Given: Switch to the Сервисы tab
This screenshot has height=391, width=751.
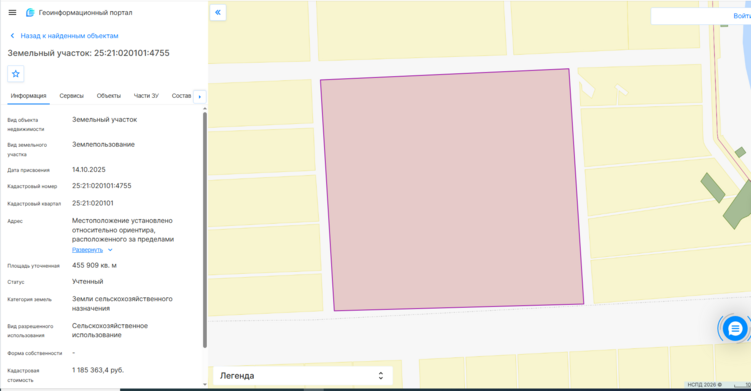Looking at the screenshot, I should tap(71, 96).
